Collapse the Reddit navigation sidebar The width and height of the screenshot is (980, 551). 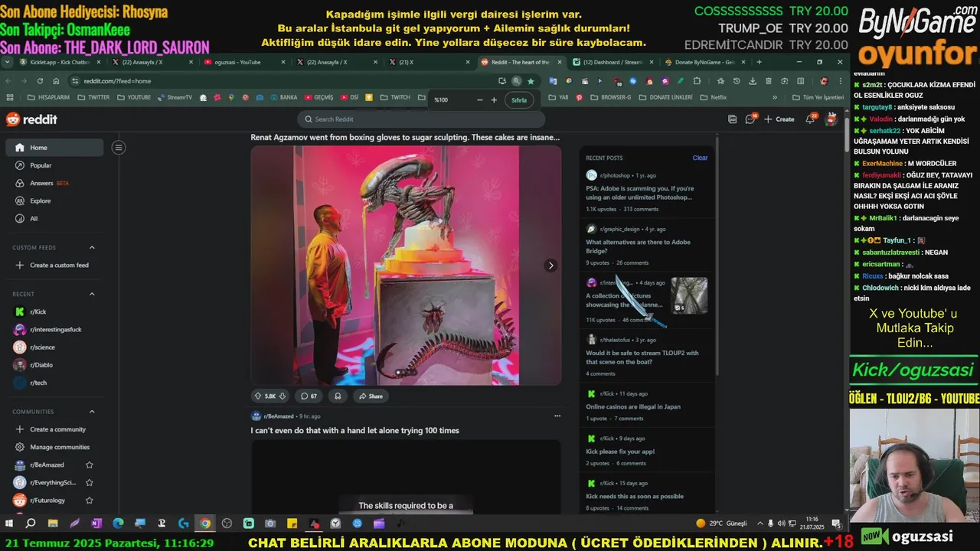point(118,148)
